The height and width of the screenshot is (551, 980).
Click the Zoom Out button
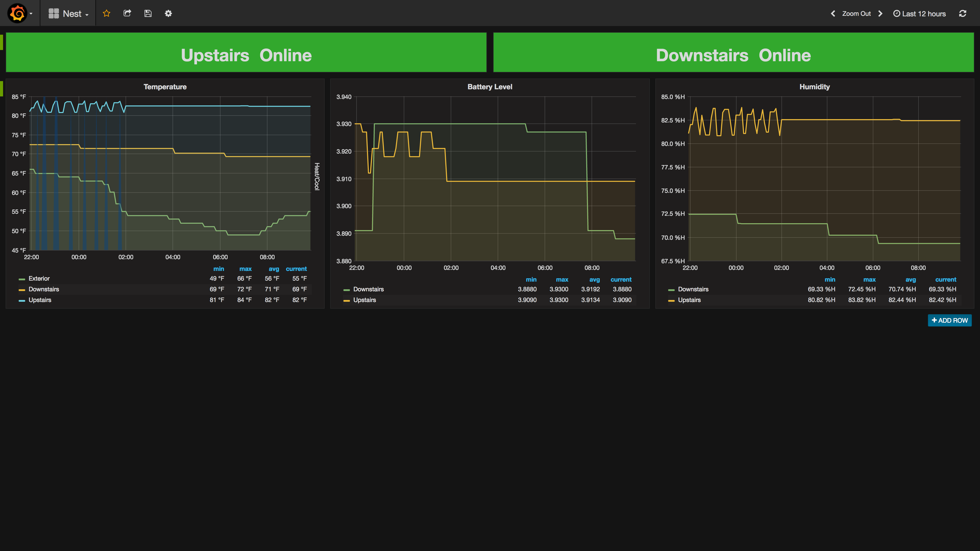(x=856, y=14)
